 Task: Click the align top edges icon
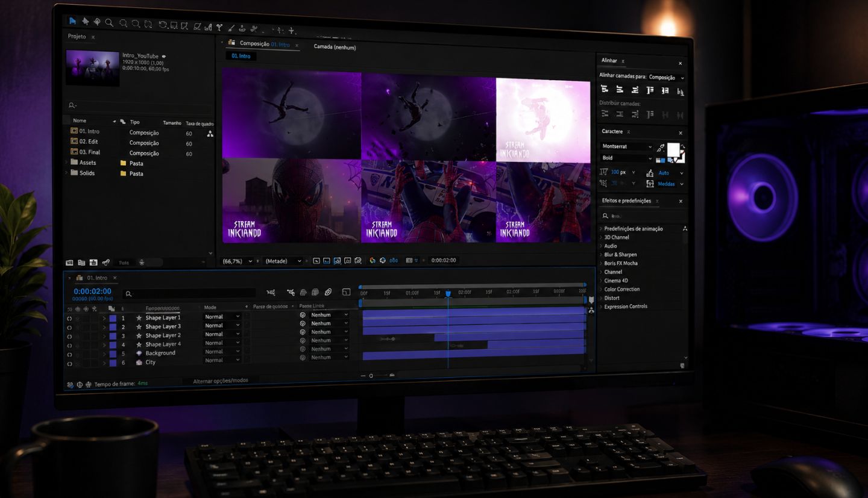point(650,90)
